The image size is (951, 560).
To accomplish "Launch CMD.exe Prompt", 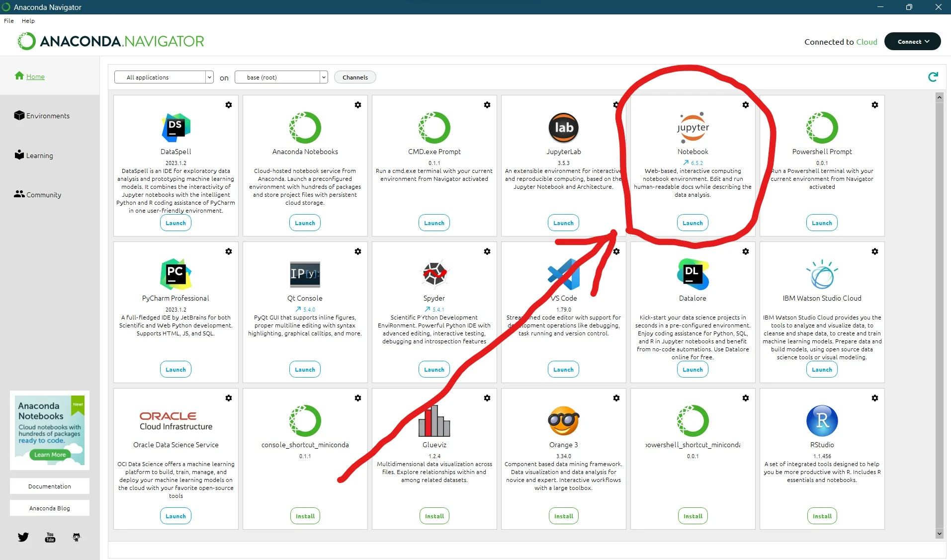I will click(434, 223).
